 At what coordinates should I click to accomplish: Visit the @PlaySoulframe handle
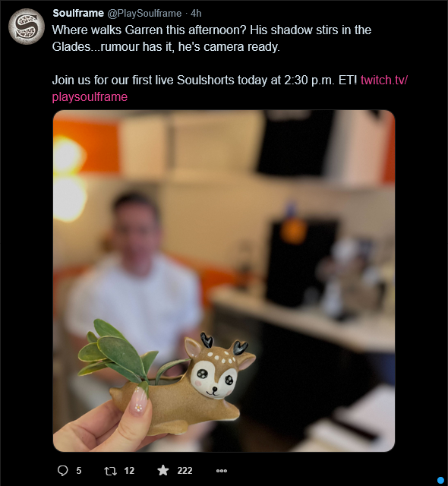click(144, 14)
